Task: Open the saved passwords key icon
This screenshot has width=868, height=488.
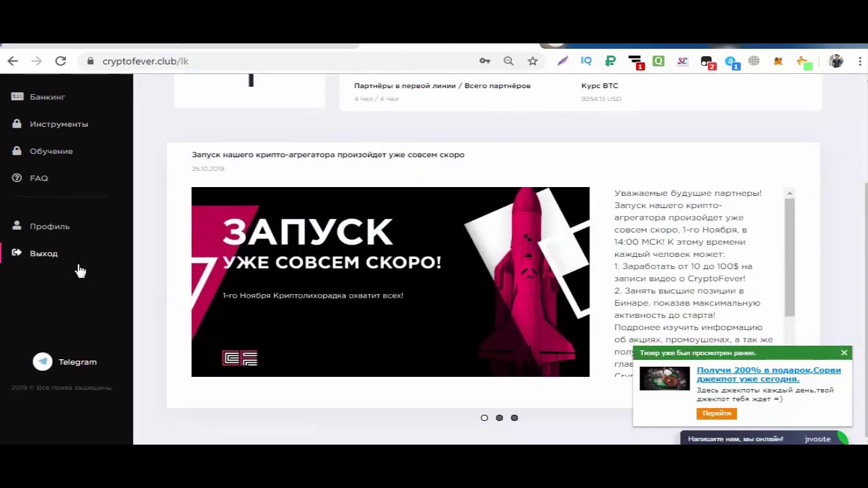Action: tap(485, 61)
